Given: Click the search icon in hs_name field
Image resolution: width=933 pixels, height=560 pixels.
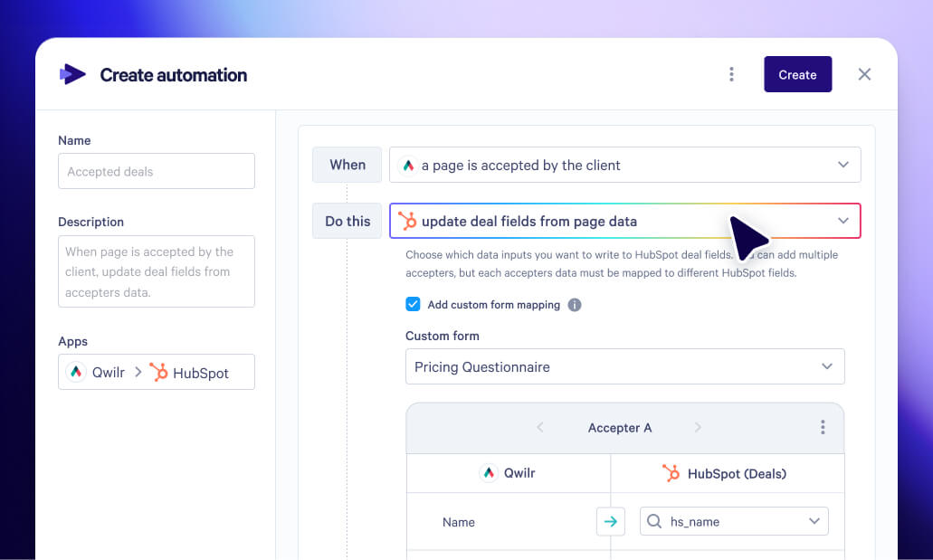Looking at the screenshot, I should coord(654,521).
